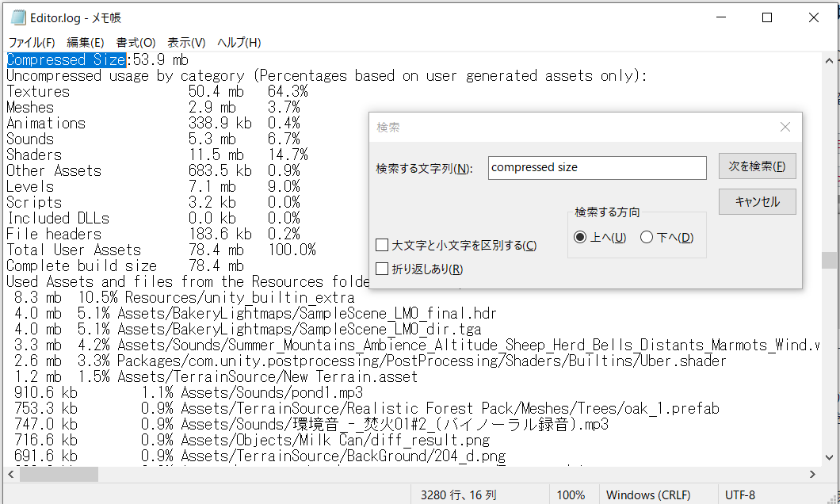Click the 'Assets/Sounds/pond1.mp3' line
The height and width of the screenshot is (504, 840).
[188, 392]
